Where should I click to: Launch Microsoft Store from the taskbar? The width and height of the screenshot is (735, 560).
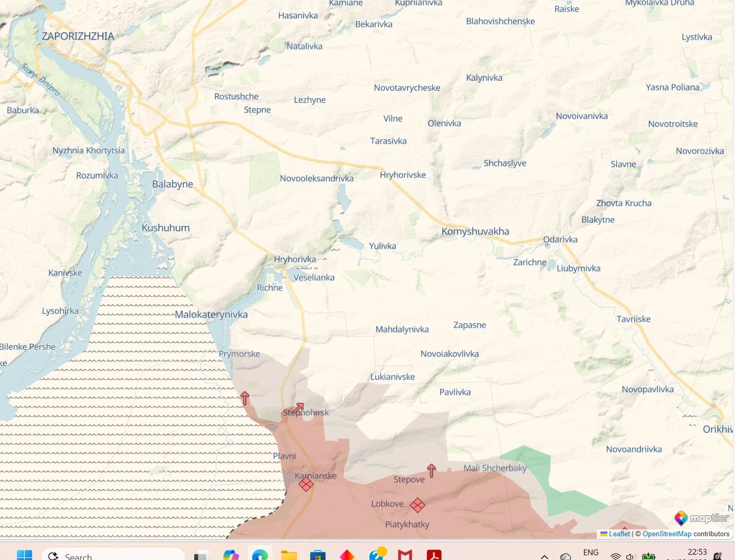(318, 555)
